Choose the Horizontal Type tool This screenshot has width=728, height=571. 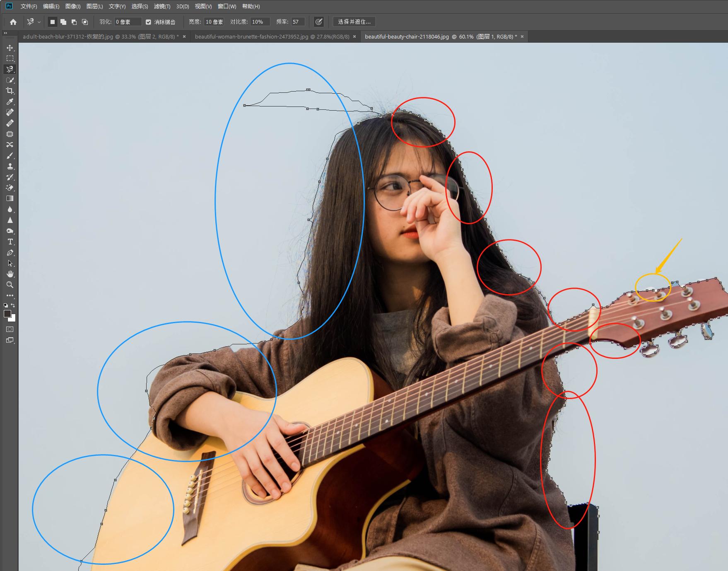coord(10,242)
